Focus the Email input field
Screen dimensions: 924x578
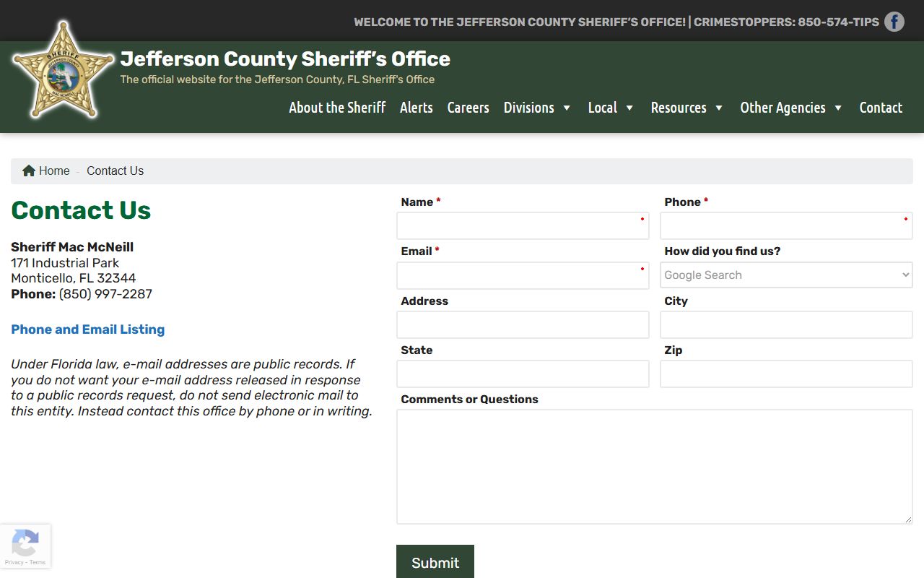(523, 275)
